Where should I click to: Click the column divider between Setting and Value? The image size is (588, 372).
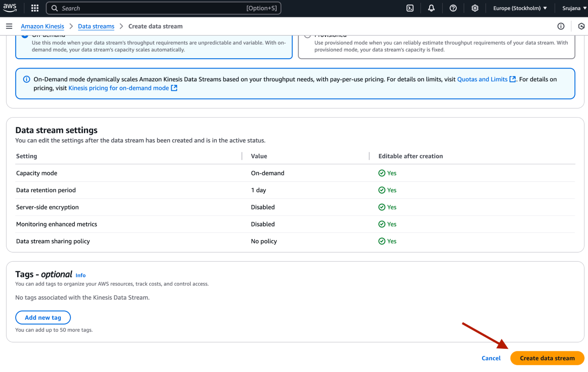242,156
